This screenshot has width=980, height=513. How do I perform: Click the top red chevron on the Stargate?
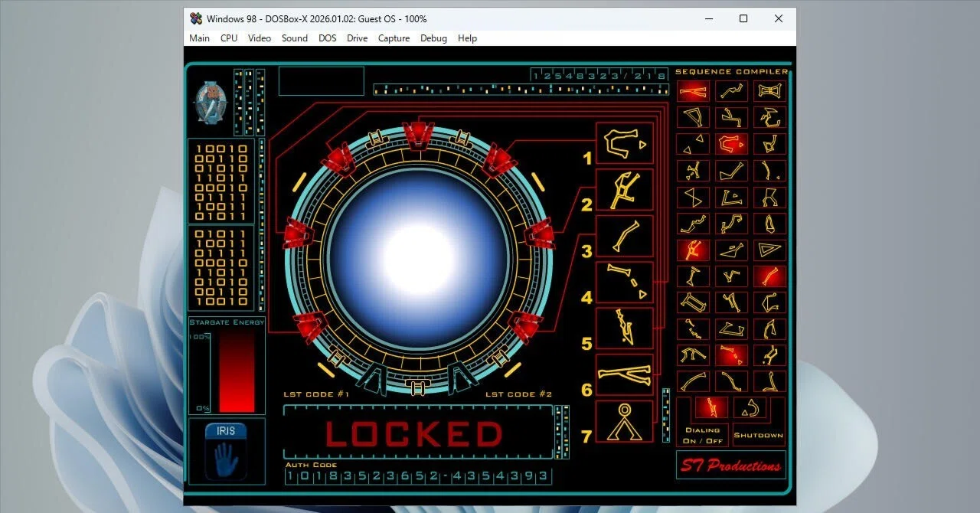pos(418,136)
